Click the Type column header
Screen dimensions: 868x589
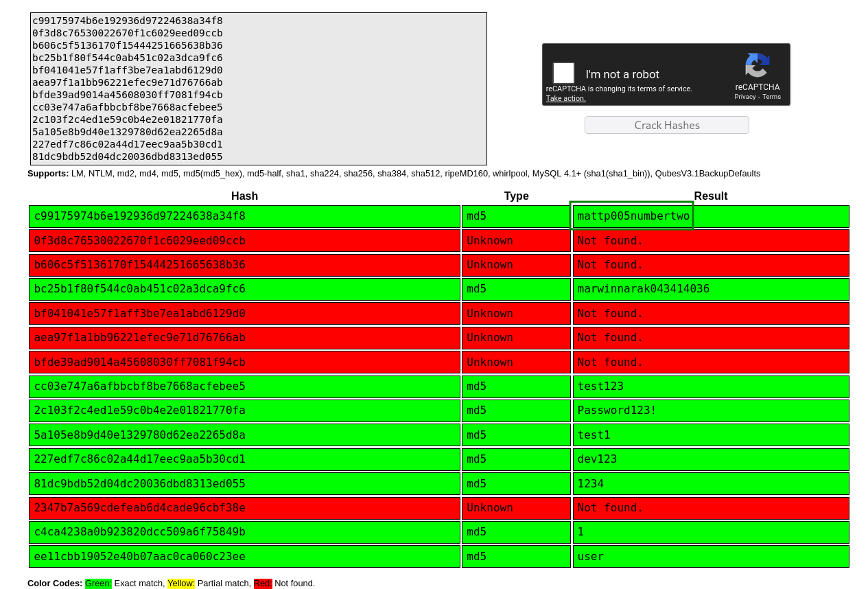516,196
